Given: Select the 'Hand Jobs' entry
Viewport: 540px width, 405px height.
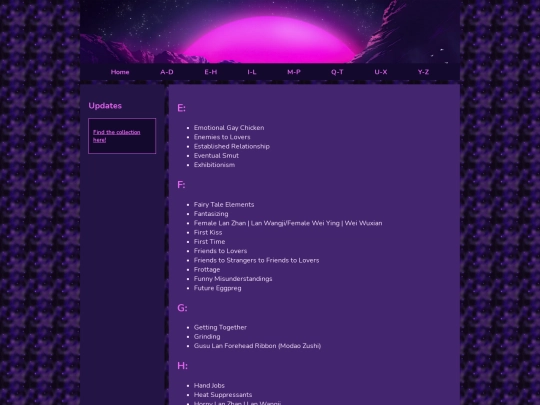Looking at the screenshot, I should tap(209, 386).
